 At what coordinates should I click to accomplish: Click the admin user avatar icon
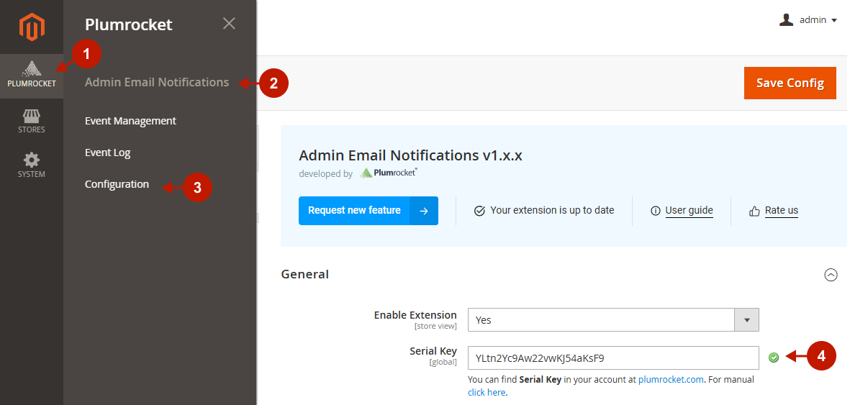pyautogui.click(x=786, y=20)
